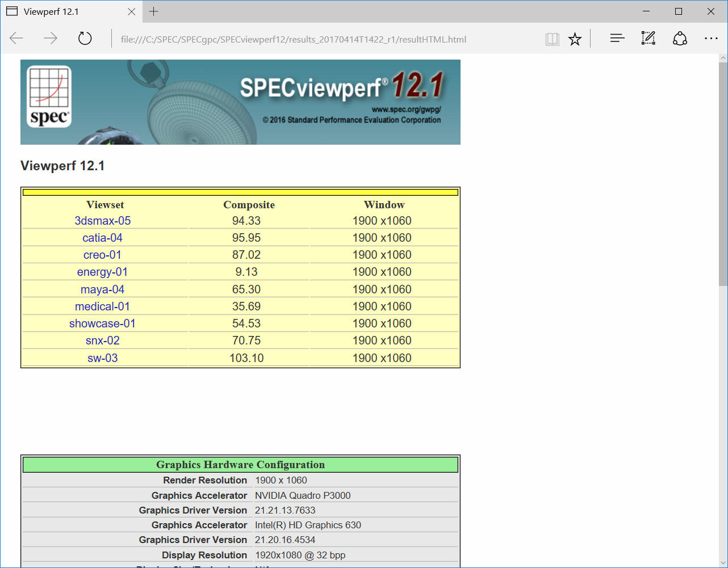The width and height of the screenshot is (728, 568).
Task: Click the Viewperf 12.1 page heading
Action: tap(62, 166)
